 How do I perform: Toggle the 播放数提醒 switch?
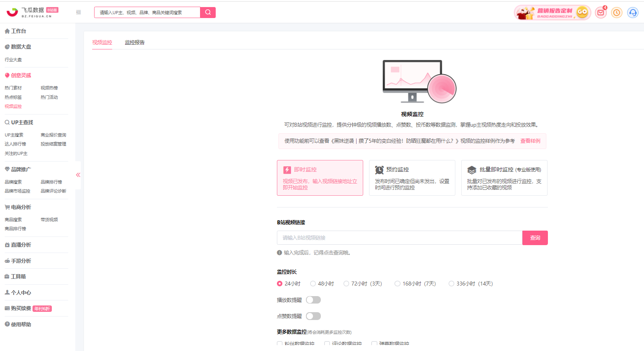coord(313,300)
